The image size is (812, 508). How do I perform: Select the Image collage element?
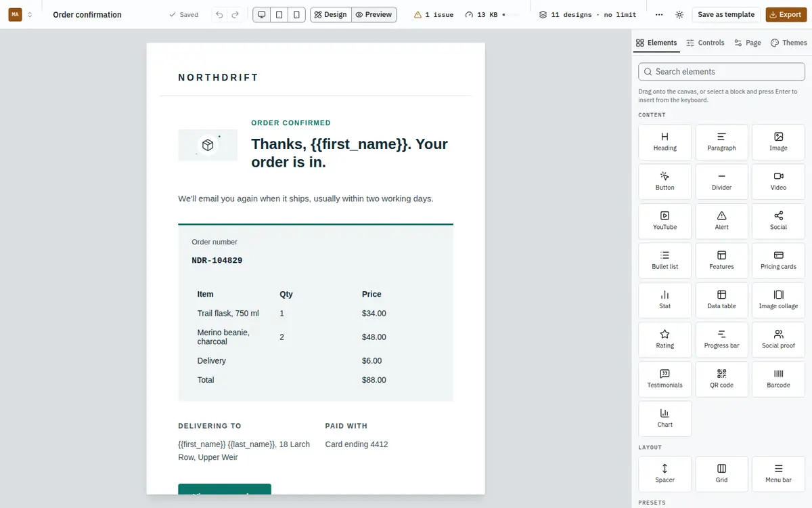point(778,300)
